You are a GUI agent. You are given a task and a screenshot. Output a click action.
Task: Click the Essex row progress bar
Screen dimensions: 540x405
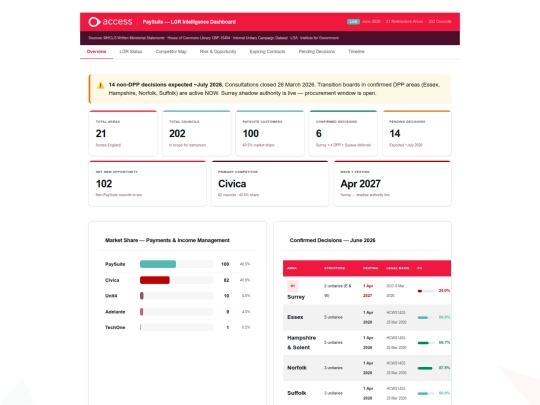426,318
